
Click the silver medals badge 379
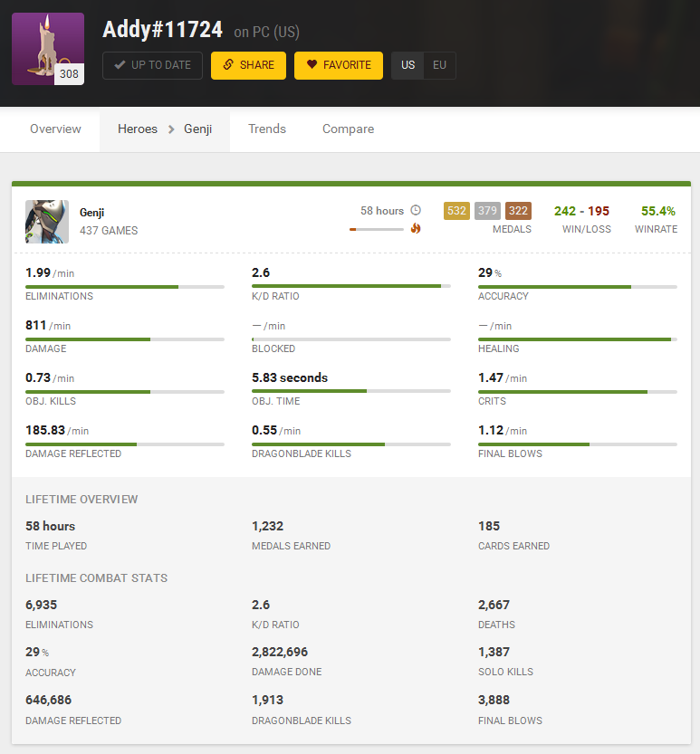pos(487,211)
